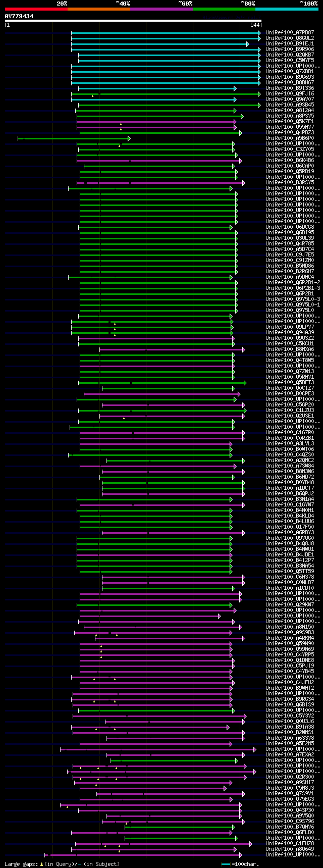Select the UniRef100_B6HD72 label
This screenshot has height=868, width=323.
pos(290,477)
